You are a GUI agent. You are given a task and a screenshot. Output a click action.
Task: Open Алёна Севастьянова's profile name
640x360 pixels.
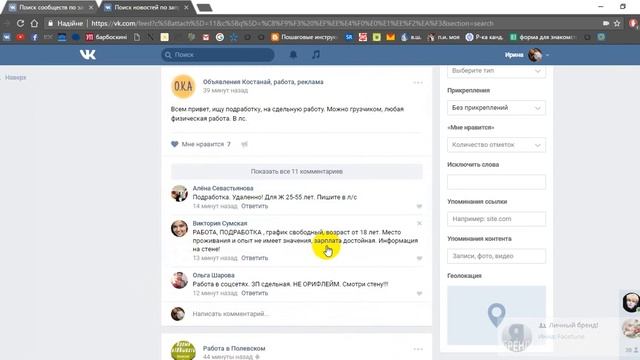click(x=223, y=188)
